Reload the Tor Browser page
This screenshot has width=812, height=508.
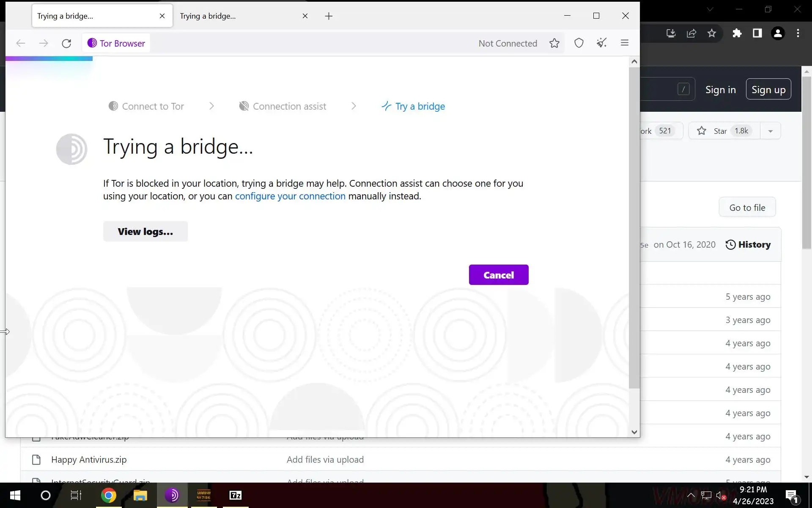[x=66, y=44]
